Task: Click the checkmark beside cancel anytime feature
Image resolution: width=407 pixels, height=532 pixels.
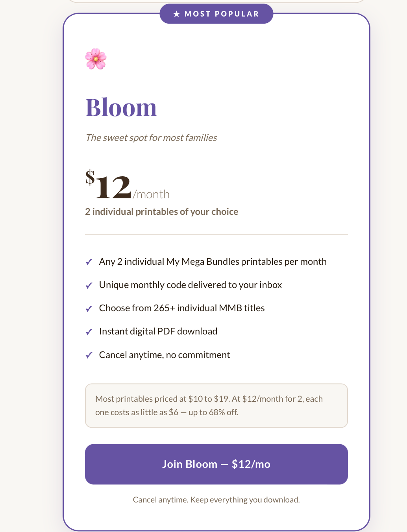Action: pos(89,355)
